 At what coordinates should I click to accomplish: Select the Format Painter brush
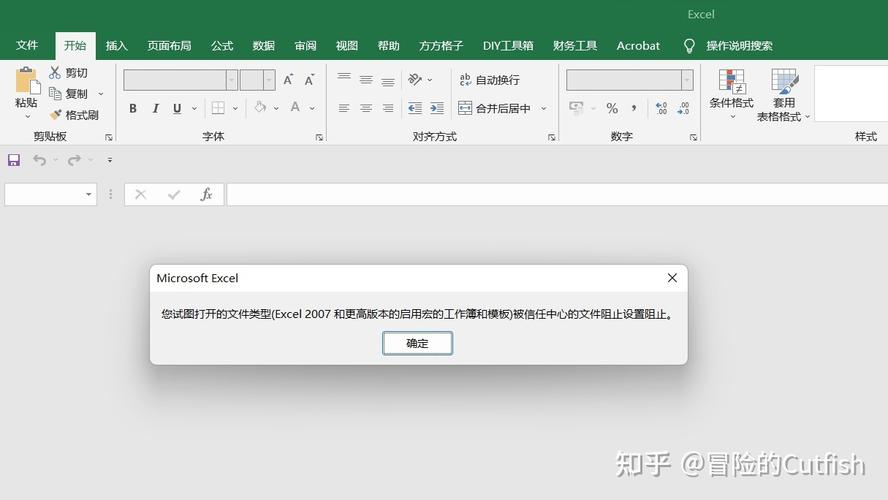point(56,115)
